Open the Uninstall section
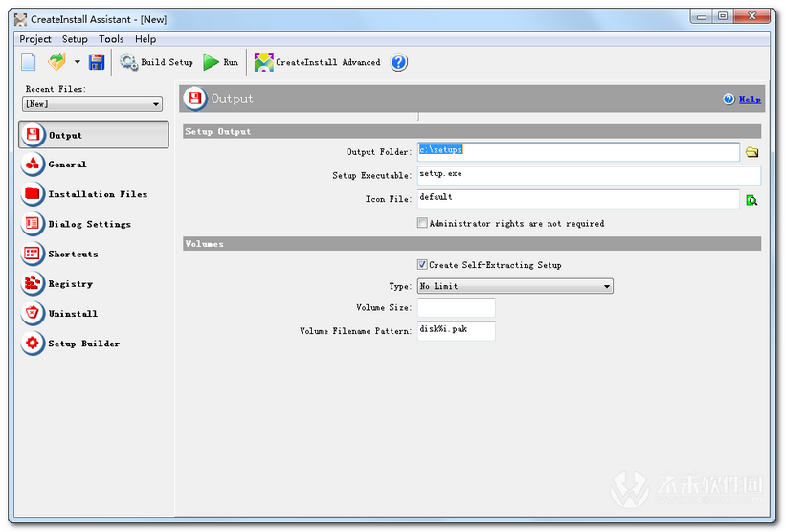 point(59,314)
